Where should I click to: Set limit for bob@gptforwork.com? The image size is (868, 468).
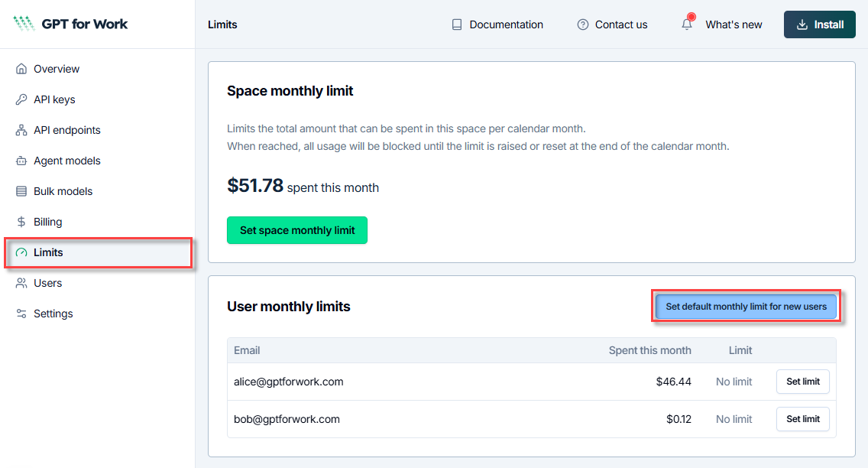coord(802,418)
